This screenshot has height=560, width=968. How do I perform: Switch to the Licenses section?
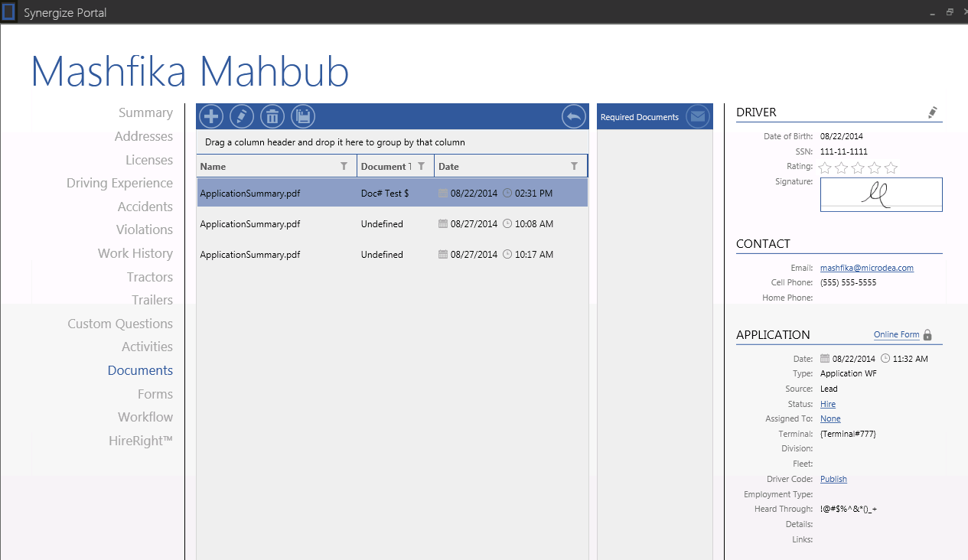click(x=149, y=160)
